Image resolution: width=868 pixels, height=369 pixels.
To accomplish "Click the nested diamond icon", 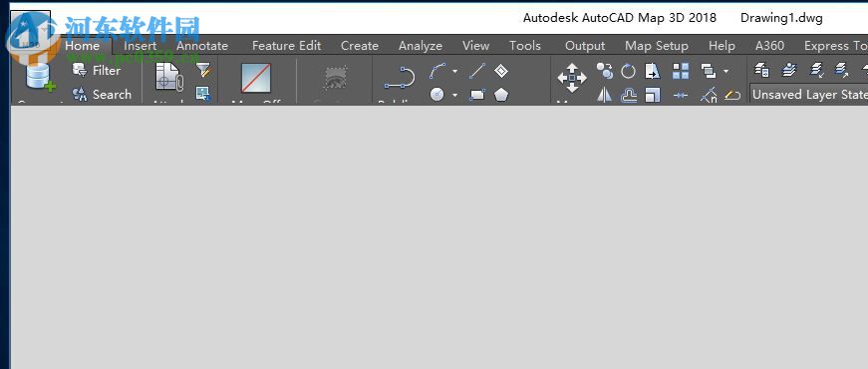I will (x=501, y=71).
